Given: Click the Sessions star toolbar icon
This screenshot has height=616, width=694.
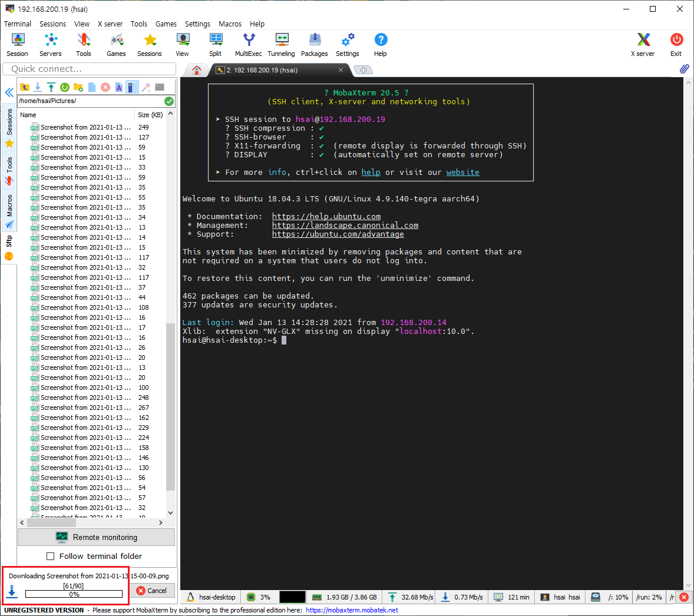Looking at the screenshot, I should click(x=150, y=45).
